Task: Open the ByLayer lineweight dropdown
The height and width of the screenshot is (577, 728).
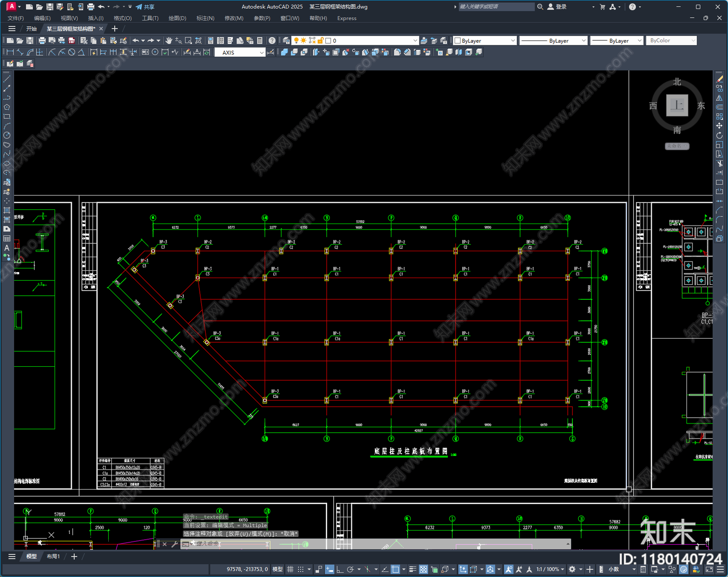Action: point(617,40)
